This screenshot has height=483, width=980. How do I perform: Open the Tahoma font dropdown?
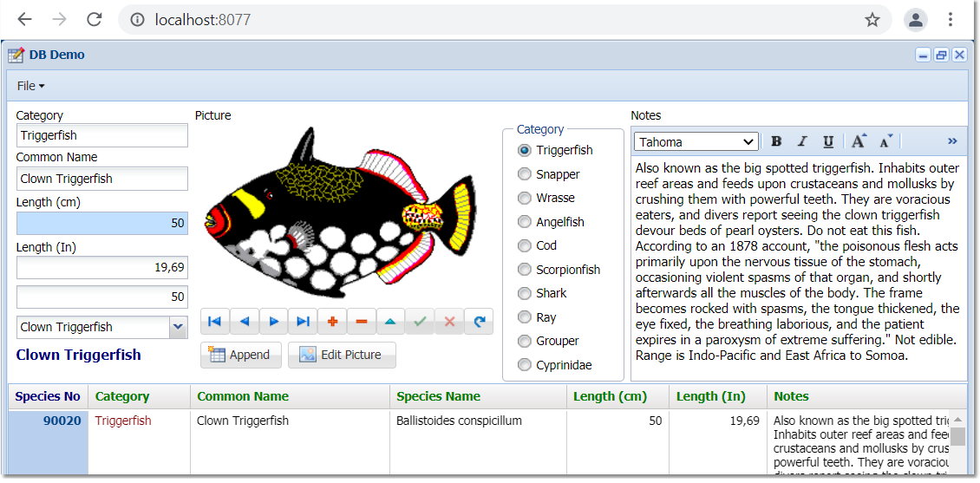[696, 142]
